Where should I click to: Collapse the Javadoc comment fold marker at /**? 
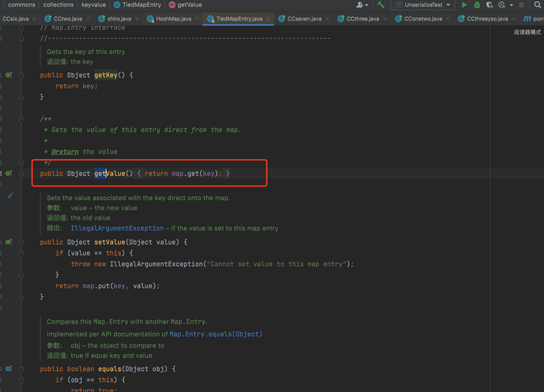click(21, 119)
